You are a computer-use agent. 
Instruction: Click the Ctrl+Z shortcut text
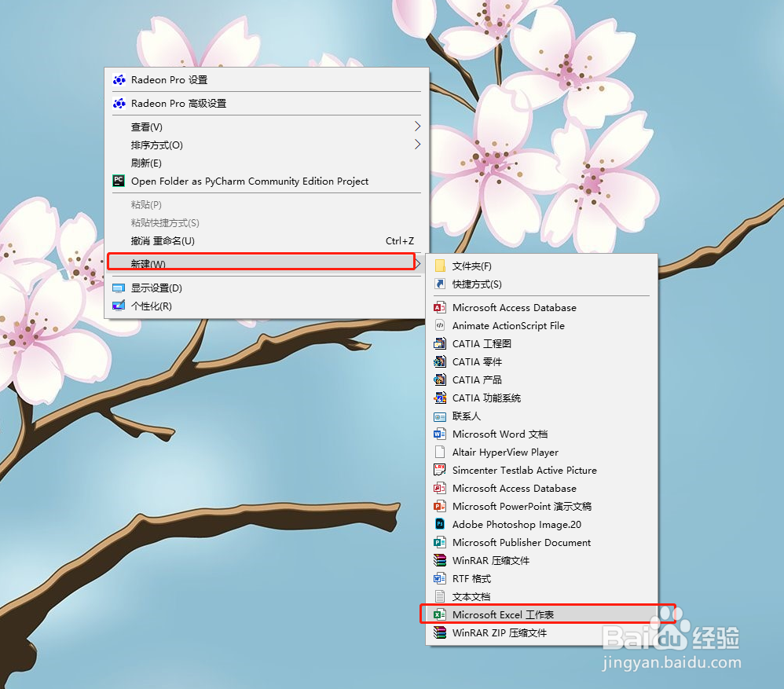pos(400,241)
